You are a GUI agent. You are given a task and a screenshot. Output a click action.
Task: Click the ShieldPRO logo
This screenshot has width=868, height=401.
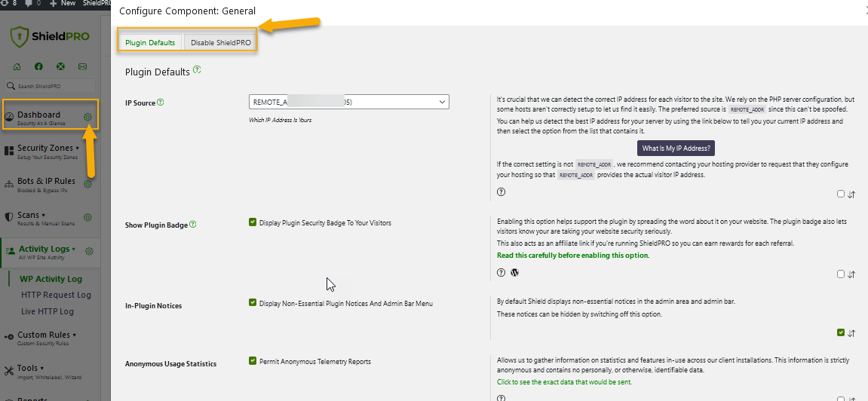[49, 37]
